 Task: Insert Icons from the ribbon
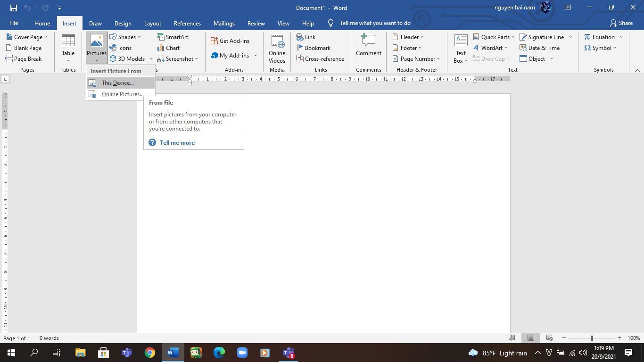121,48
